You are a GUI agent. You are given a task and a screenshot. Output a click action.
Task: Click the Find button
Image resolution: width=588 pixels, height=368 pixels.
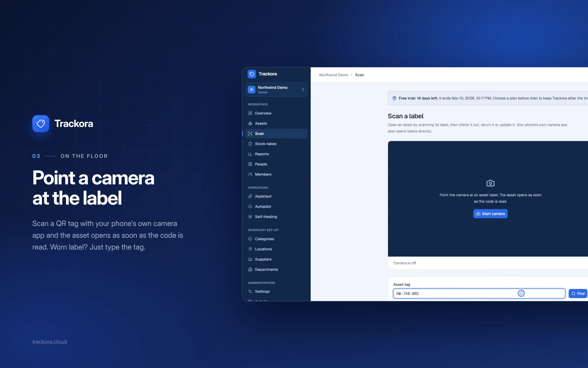pos(578,293)
